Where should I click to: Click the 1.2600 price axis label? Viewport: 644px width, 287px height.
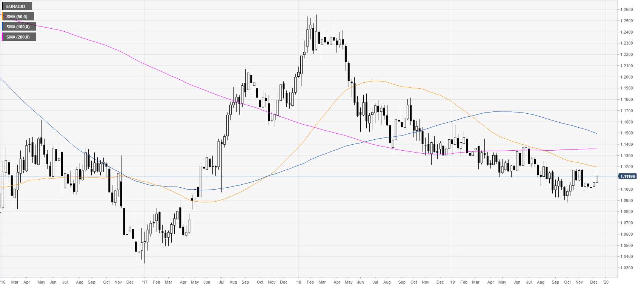click(x=626, y=10)
